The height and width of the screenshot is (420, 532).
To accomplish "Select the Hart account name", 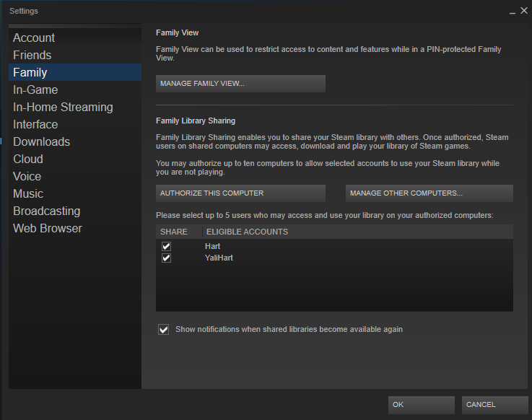I will tap(212, 246).
